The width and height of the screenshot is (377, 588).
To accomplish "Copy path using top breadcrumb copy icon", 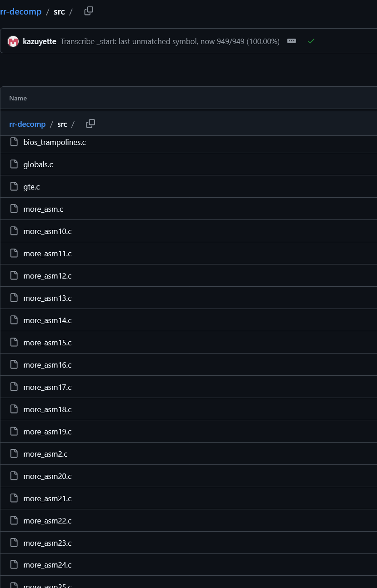I will point(89,11).
